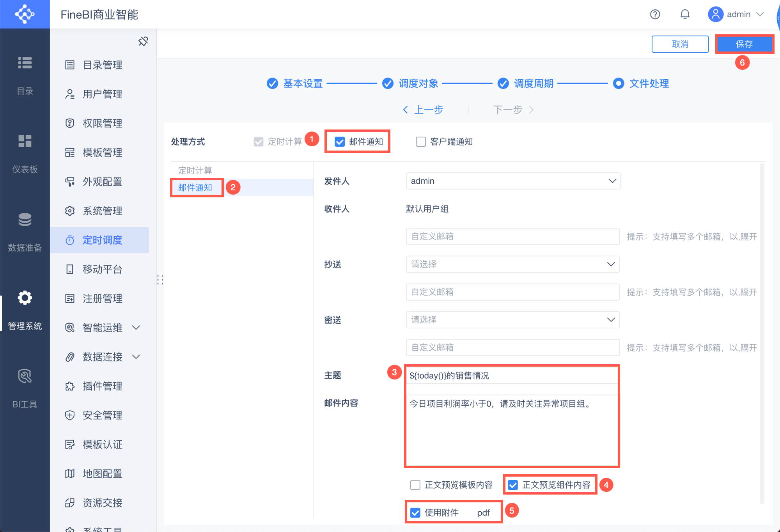Open 用户管理 in side menu

pos(102,94)
